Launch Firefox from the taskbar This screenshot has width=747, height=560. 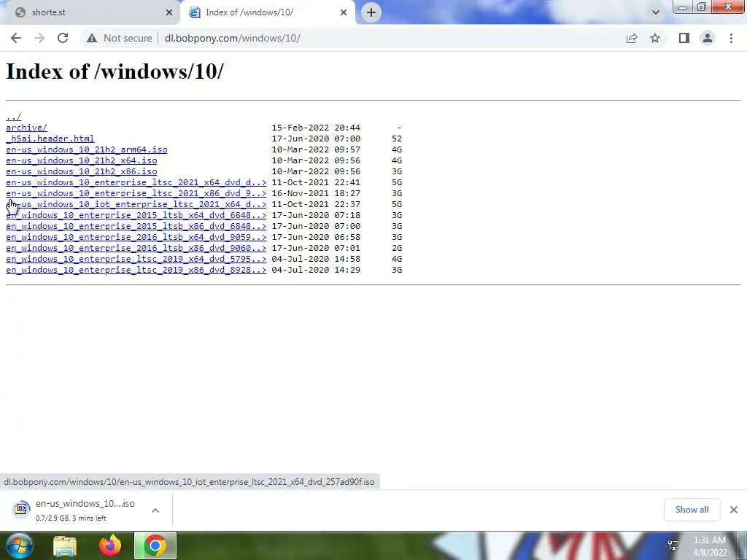coord(110,546)
